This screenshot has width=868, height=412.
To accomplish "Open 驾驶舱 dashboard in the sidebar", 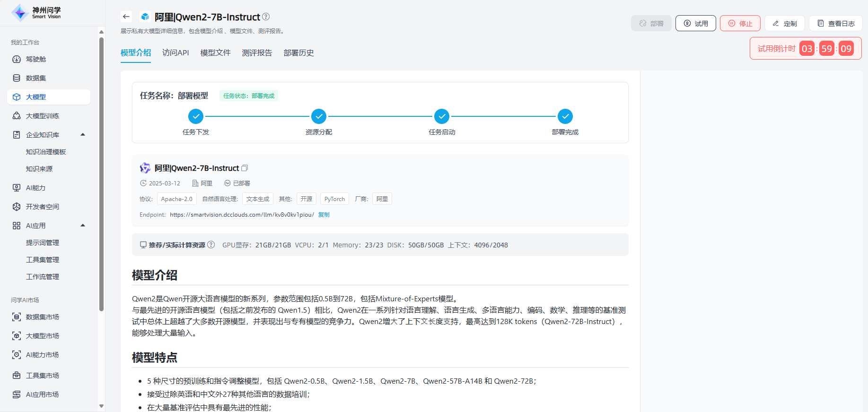I will tap(36, 59).
